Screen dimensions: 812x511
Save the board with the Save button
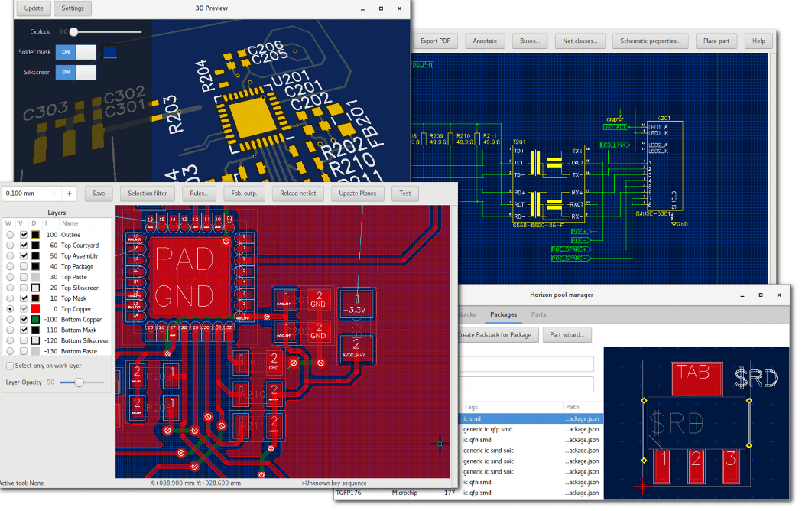[x=99, y=194]
